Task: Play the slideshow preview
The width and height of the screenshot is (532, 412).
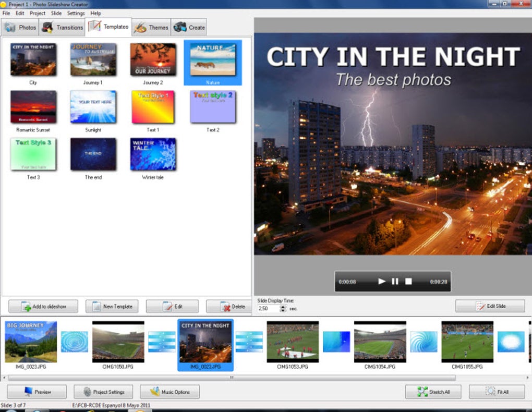Action: coord(381,281)
